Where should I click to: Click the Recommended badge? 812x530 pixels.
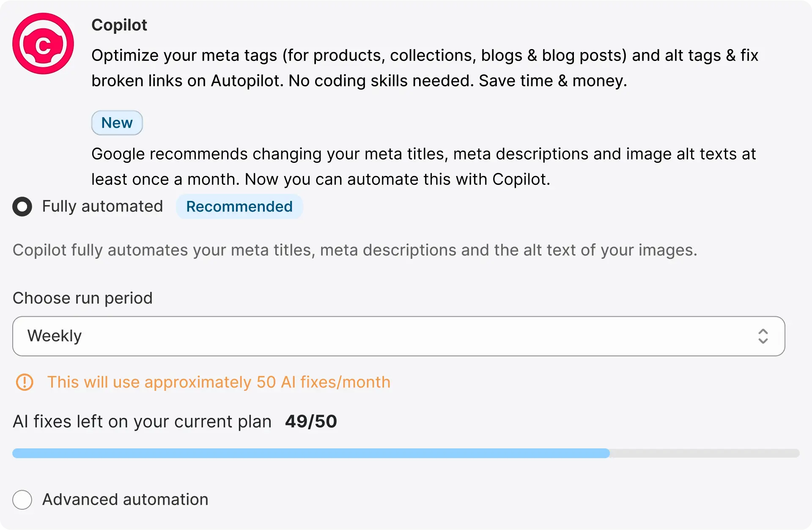click(x=239, y=206)
